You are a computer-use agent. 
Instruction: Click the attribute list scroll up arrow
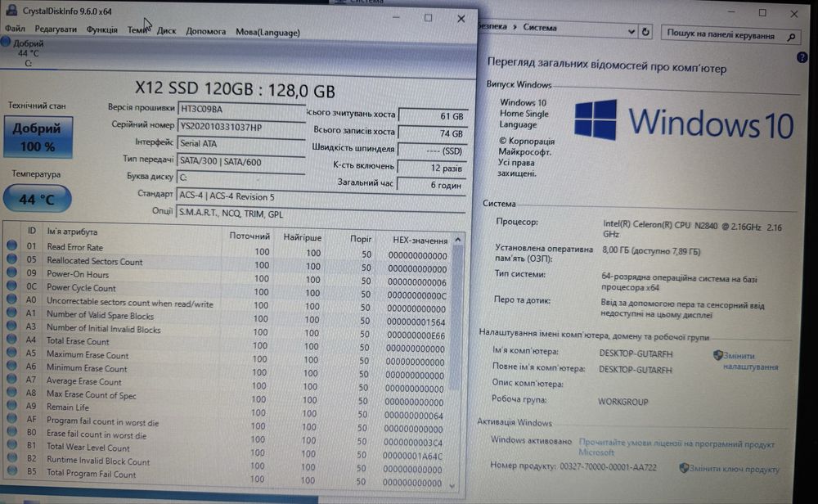pos(457,240)
